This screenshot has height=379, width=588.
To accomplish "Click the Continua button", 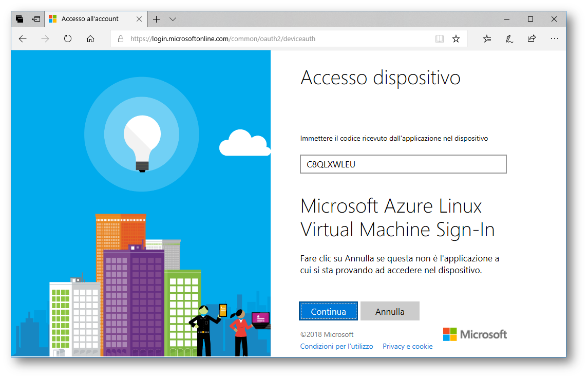I will 328,311.
